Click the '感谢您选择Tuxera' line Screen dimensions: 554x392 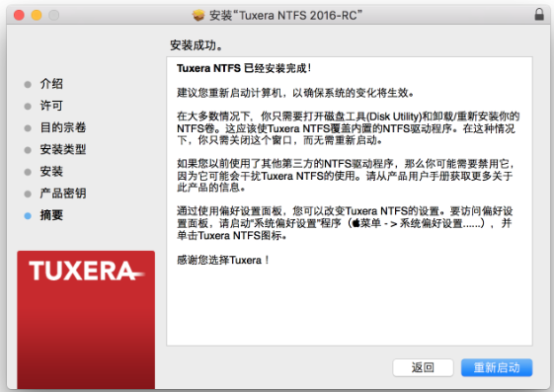223,261
